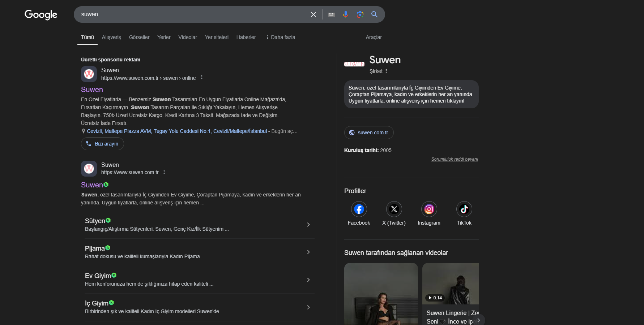Click into the Google search field
644x325 pixels.
pyautogui.click(x=192, y=14)
